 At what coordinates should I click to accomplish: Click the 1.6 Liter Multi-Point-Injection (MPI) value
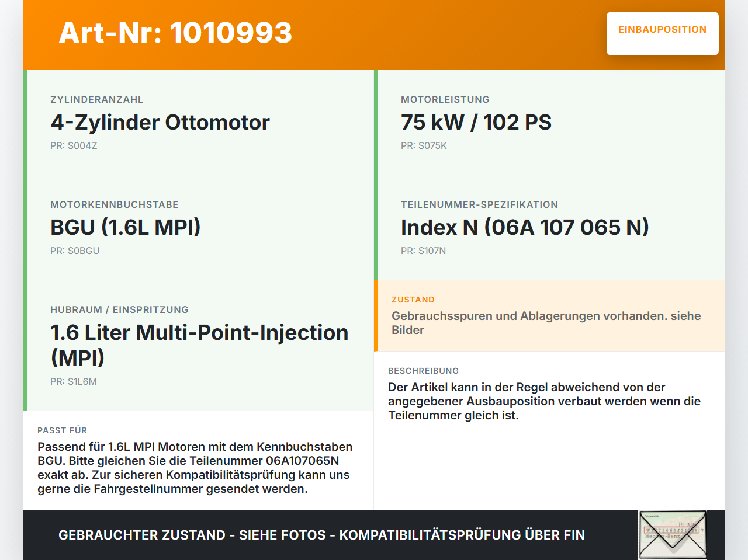(x=199, y=345)
